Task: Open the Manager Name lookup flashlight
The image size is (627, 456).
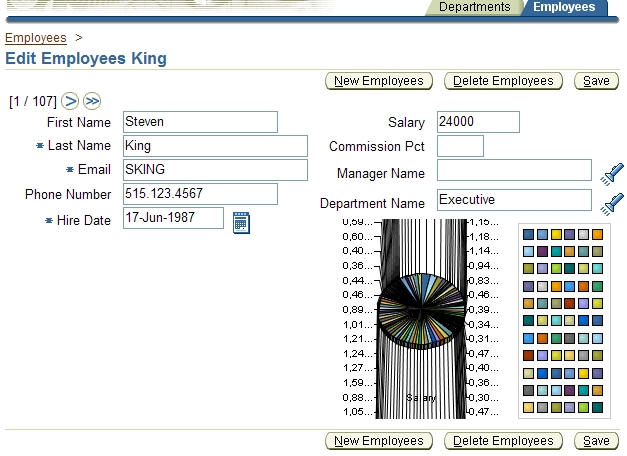Action: coord(612,174)
